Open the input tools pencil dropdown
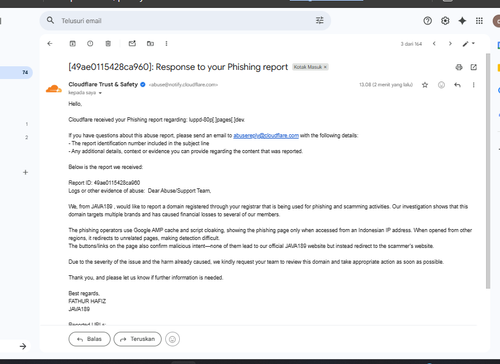Screen dimensions: 500x364 click(468, 44)
